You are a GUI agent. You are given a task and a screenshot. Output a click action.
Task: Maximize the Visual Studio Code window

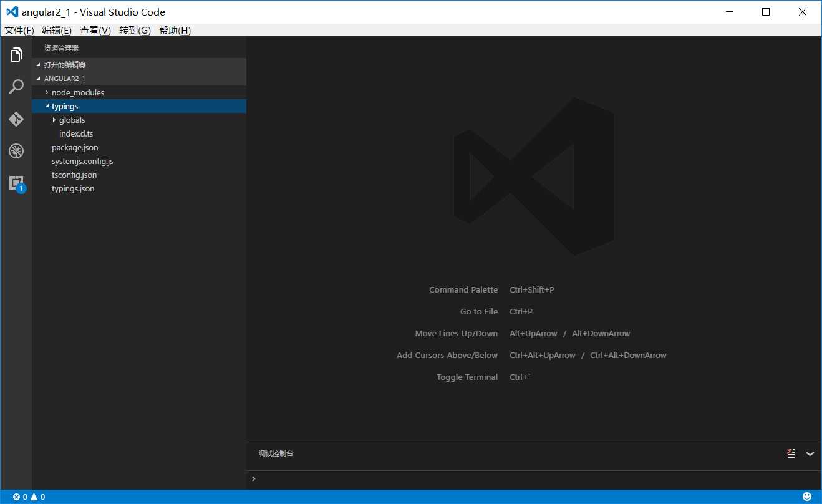766,12
